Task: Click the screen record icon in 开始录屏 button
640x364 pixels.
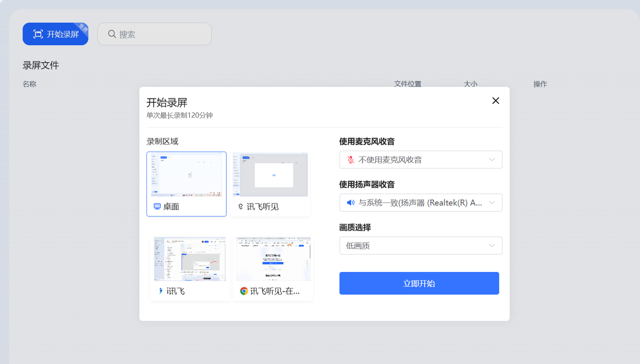Action: [x=38, y=34]
